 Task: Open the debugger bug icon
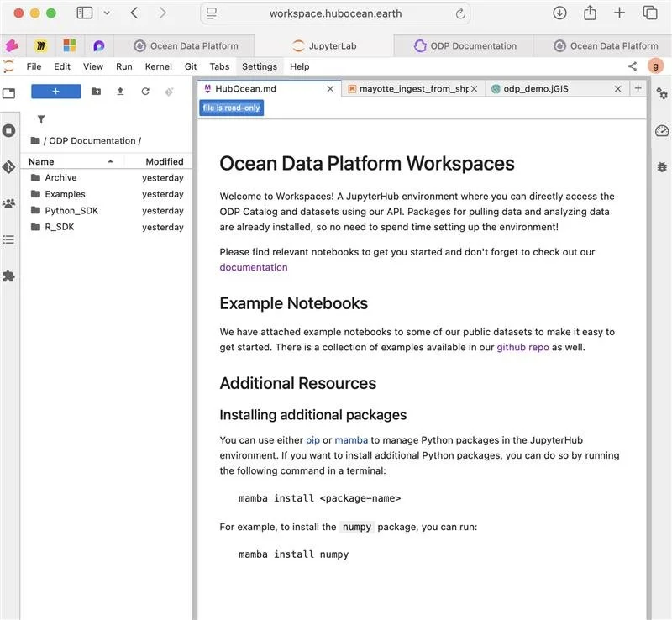click(662, 167)
